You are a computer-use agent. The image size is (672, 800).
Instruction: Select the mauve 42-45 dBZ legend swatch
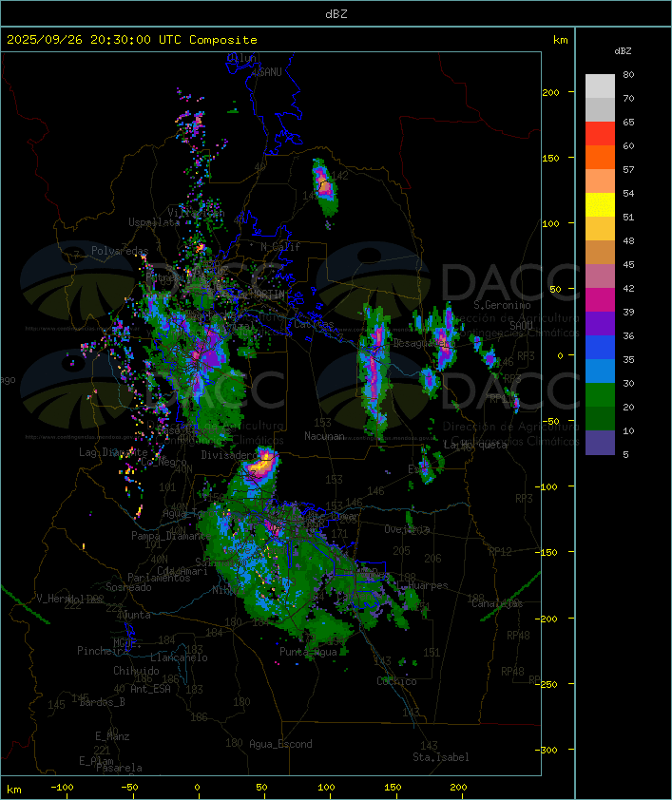click(600, 276)
